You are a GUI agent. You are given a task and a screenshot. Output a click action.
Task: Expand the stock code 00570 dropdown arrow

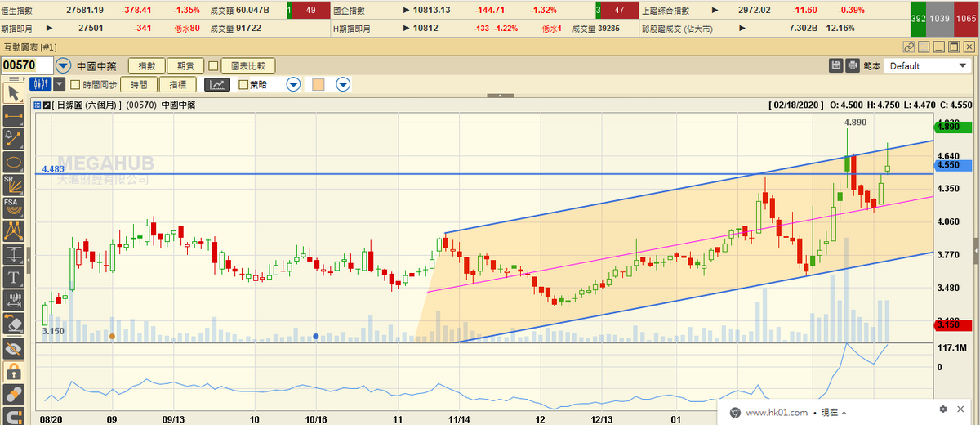63,65
